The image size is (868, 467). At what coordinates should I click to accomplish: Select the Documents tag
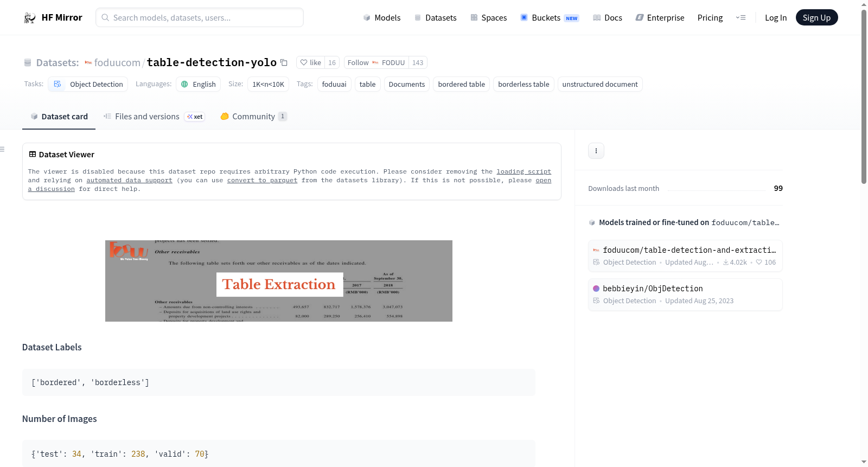tap(407, 84)
